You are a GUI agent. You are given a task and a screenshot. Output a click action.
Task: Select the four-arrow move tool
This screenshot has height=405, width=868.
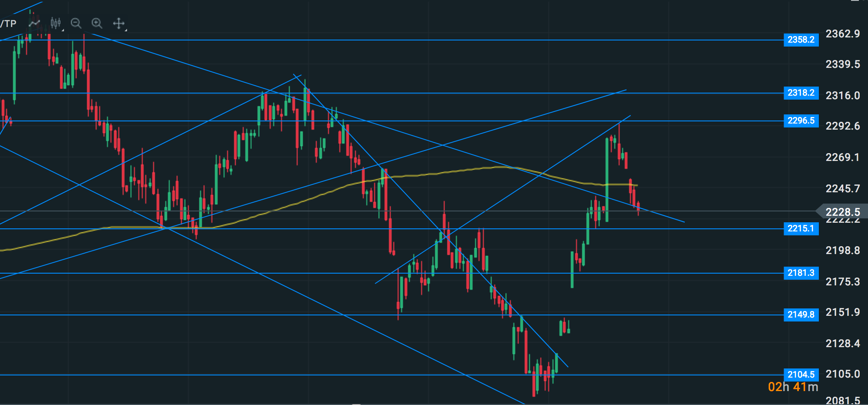pos(119,23)
